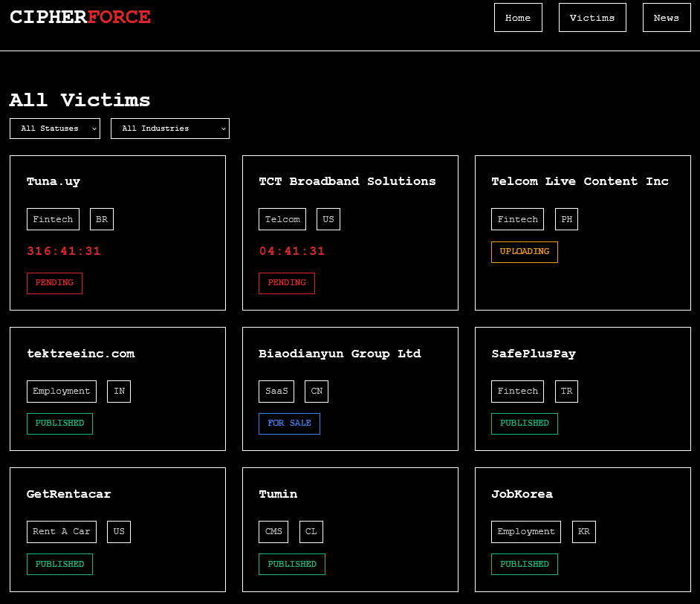
Task: Click the countdown timer on Tuna.uy
Action: (x=64, y=251)
